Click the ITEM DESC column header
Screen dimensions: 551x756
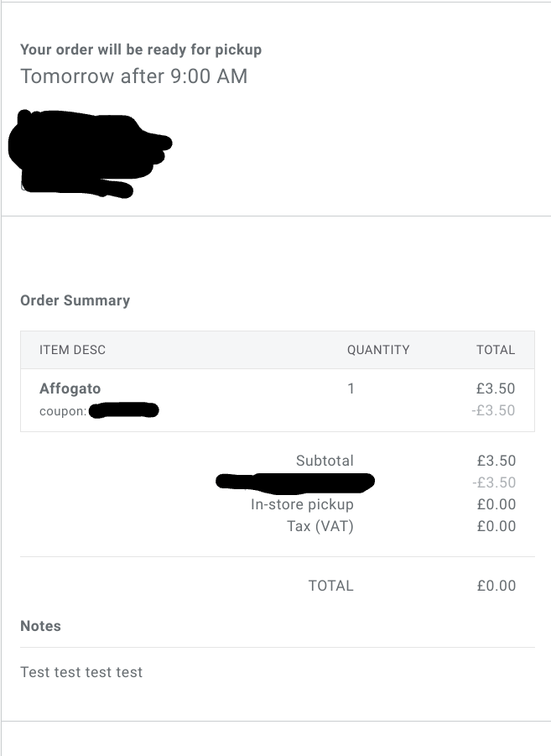72,350
